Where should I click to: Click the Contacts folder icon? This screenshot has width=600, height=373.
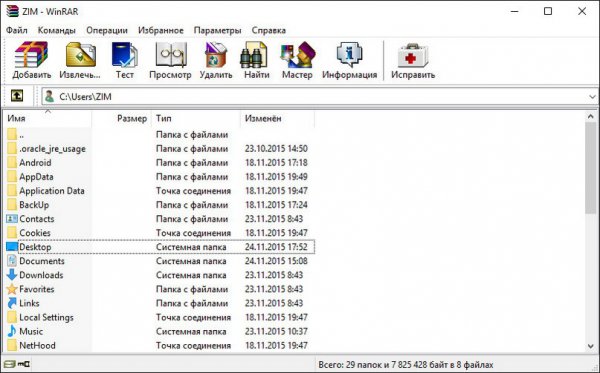(12, 219)
